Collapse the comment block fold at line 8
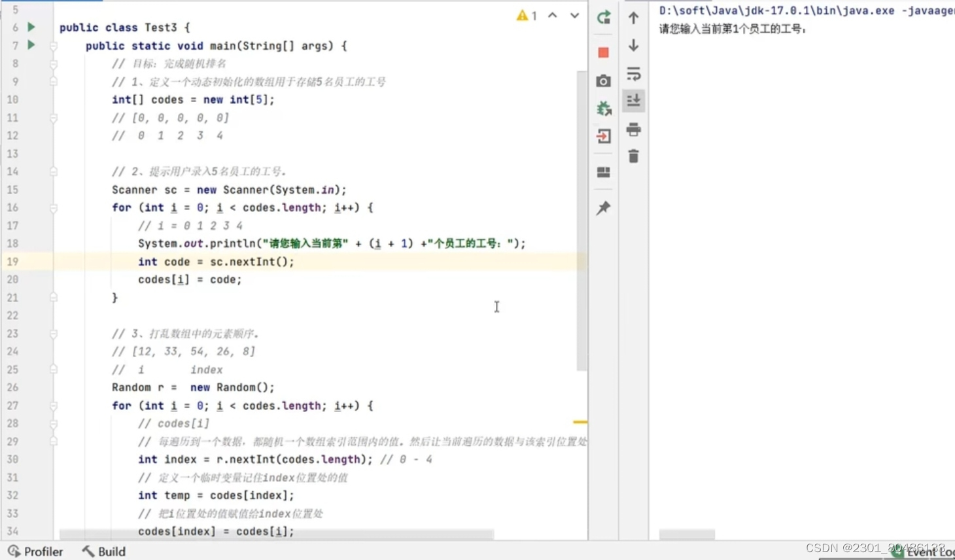The image size is (955, 560). (54, 63)
